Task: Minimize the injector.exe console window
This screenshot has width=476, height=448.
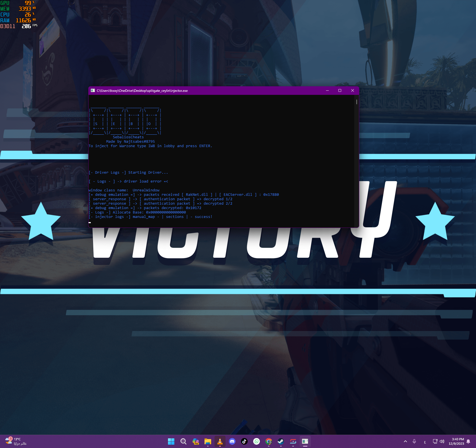Action: (x=327, y=90)
